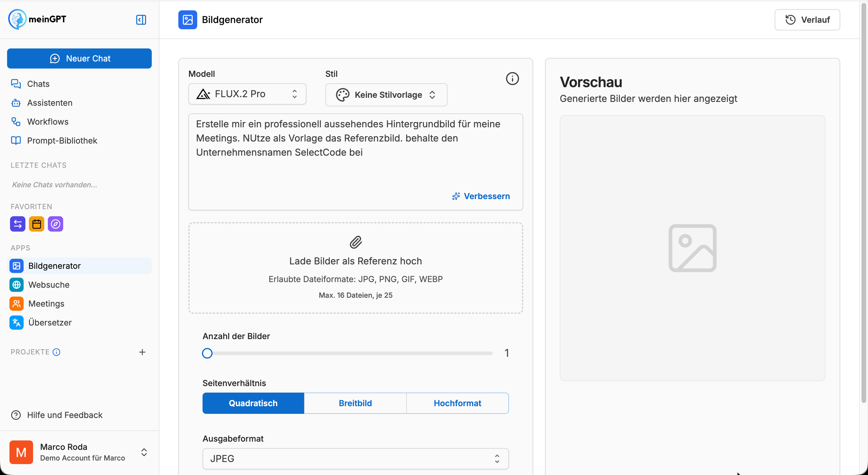The image size is (868, 475).
Task: Collapse the sidebar with the panel icon
Action: 141,20
